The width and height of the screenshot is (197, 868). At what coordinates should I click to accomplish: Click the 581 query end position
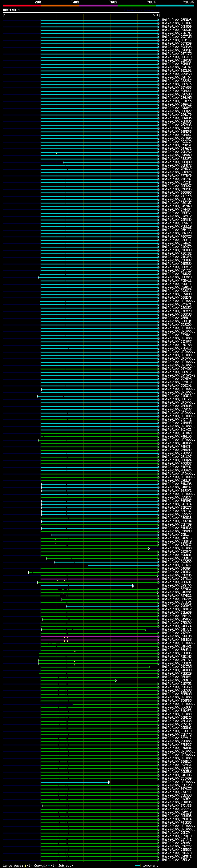tap(155, 15)
